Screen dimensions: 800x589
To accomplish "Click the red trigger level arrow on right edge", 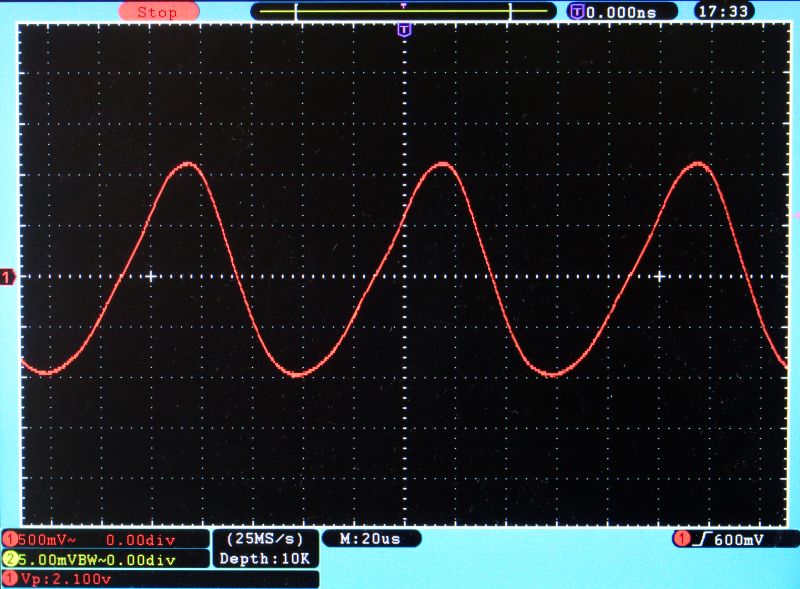I will tap(796, 215).
